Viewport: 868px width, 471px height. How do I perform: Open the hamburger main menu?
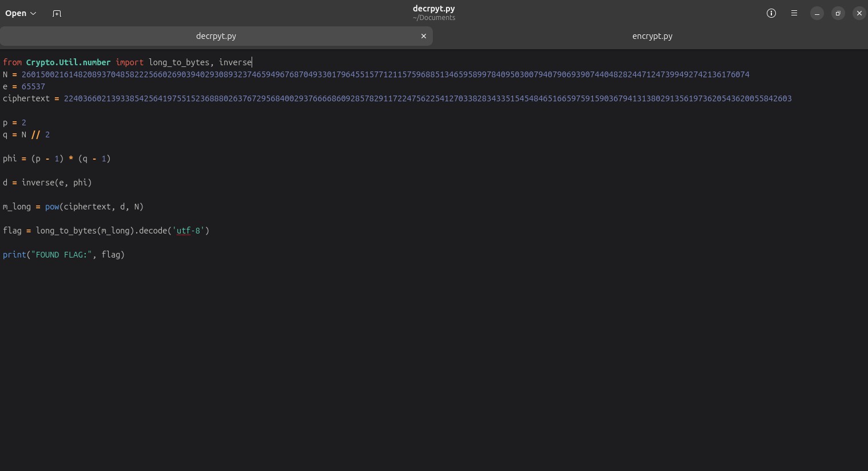[x=794, y=13]
